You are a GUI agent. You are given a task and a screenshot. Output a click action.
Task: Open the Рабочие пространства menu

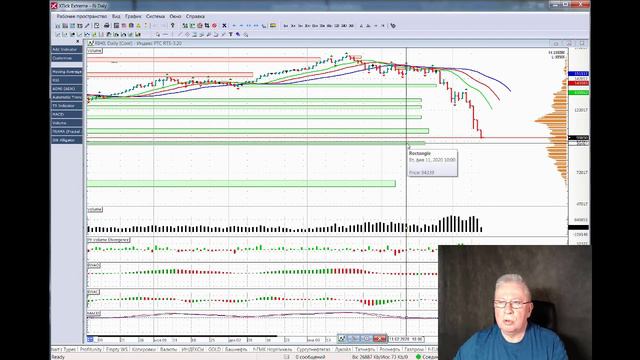tap(82, 16)
